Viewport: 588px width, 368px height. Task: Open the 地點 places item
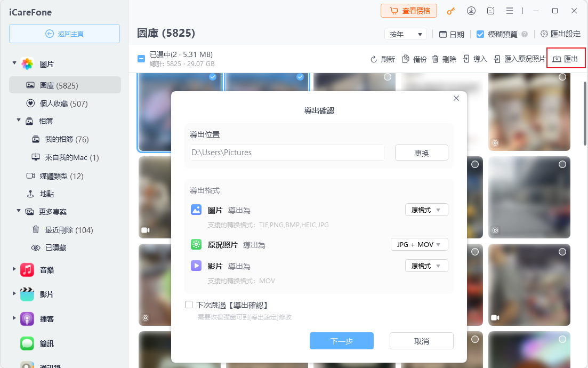point(40,194)
